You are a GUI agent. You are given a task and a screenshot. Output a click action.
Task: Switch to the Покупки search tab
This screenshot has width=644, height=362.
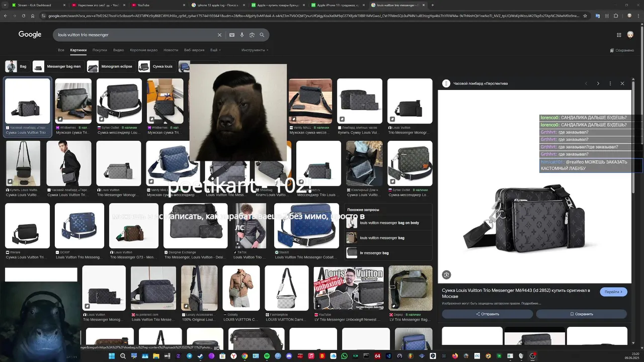(100, 50)
